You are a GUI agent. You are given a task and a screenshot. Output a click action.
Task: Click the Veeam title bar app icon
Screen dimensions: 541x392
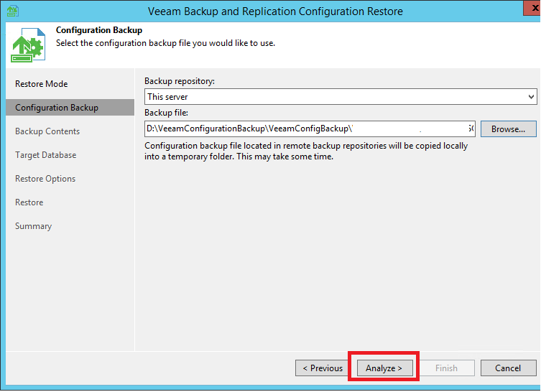[13, 11]
